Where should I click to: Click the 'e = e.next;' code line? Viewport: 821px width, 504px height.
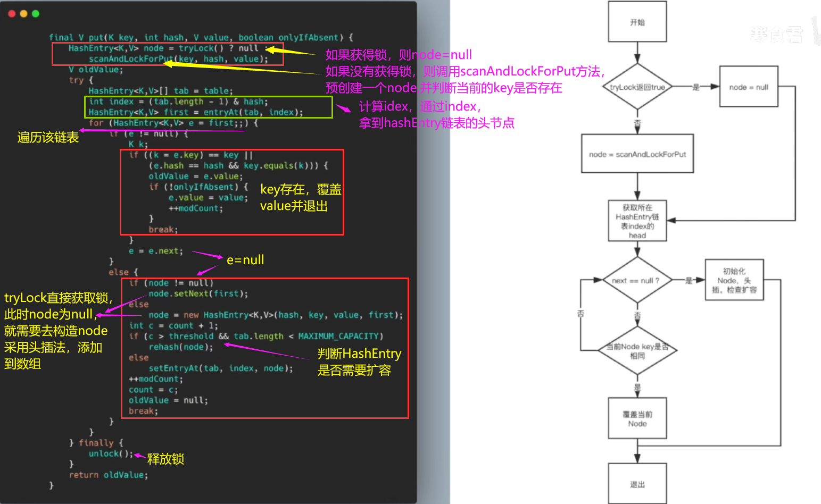click(x=156, y=250)
